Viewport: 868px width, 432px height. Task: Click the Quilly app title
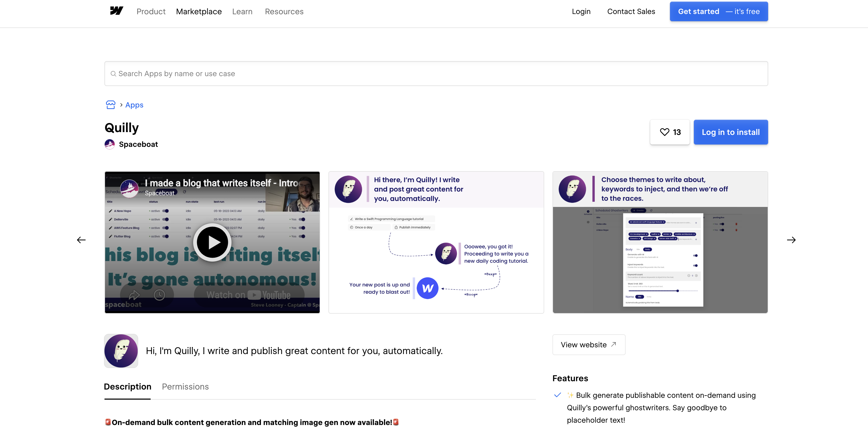click(x=122, y=128)
